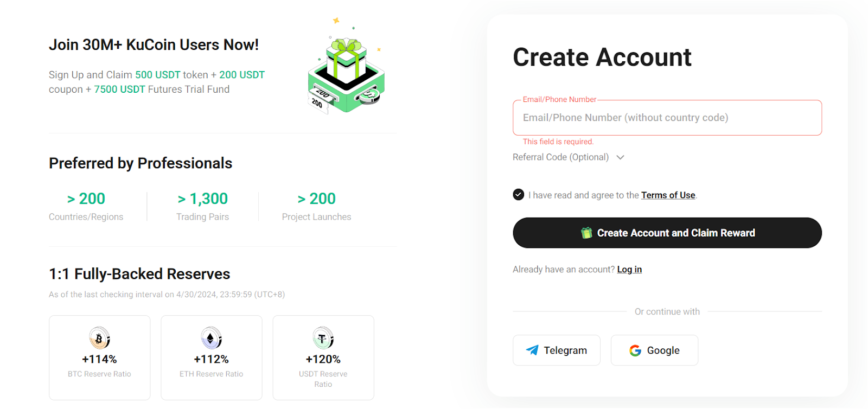The height and width of the screenshot is (409, 868).
Task: Click the Tether USDT coin icon
Action: click(x=323, y=338)
